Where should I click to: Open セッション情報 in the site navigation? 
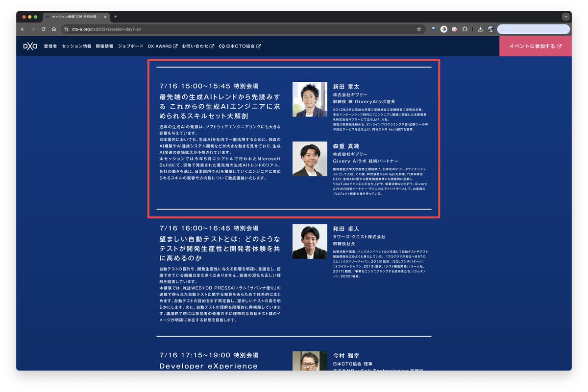coord(76,46)
